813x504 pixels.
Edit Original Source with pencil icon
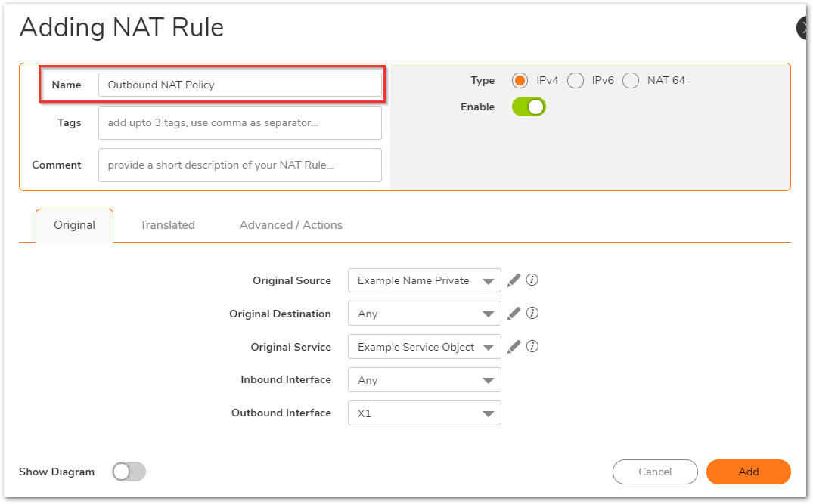(514, 280)
